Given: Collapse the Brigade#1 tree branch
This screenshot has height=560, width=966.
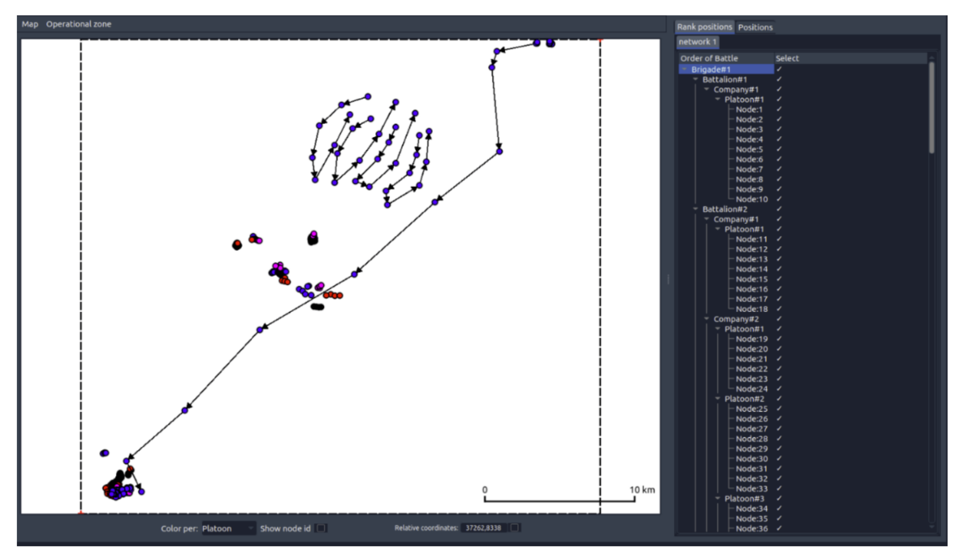Looking at the screenshot, I should click(684, 69).
